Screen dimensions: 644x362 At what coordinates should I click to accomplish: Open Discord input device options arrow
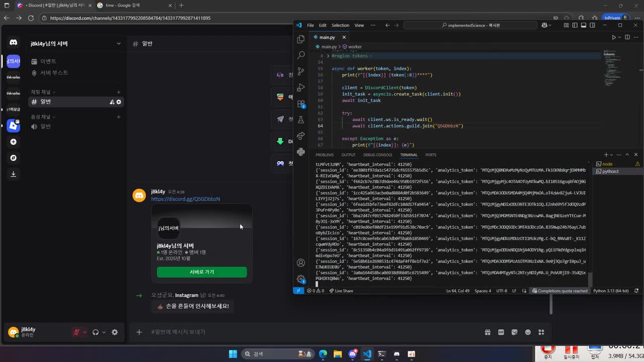coord(85,332)
